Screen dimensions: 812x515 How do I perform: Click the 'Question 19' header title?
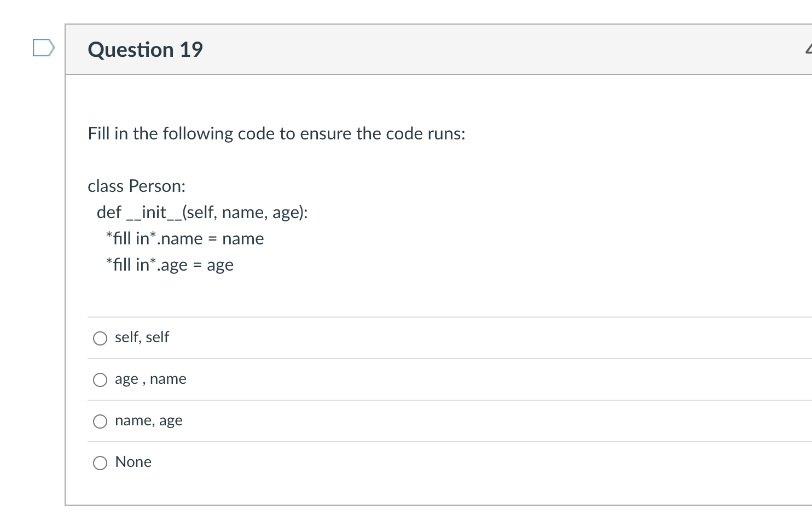(x=145, y=49)
